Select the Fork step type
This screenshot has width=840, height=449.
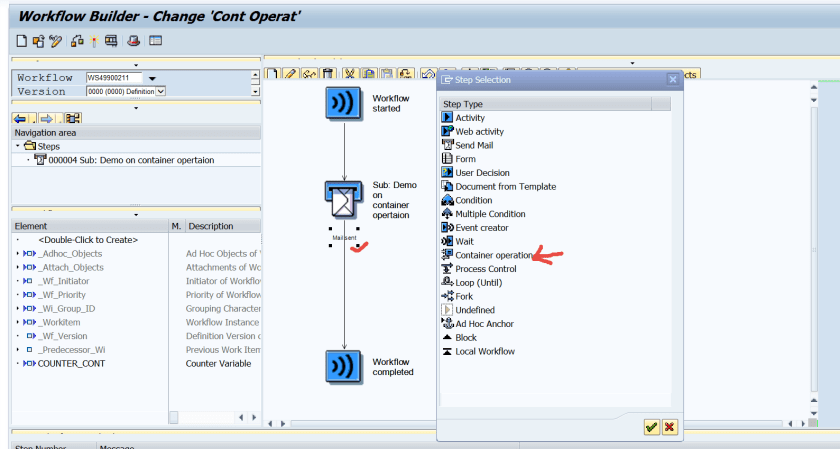pos(464,296)
